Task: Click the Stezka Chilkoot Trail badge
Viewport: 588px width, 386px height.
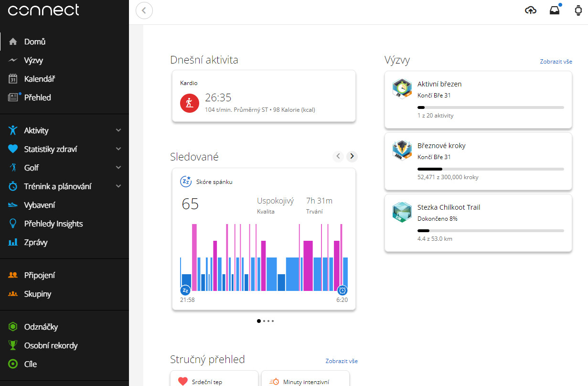Action: coord(402,212)
